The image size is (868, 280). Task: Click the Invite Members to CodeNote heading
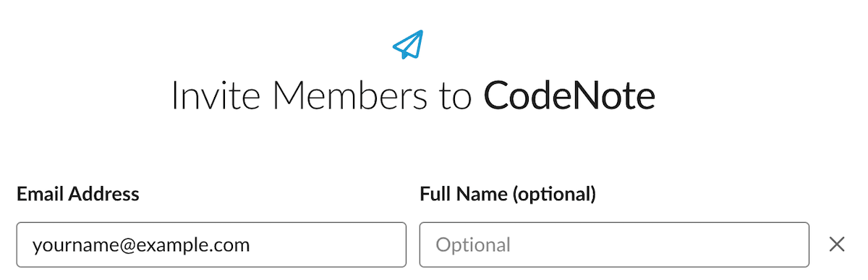[x=413, y=96]
